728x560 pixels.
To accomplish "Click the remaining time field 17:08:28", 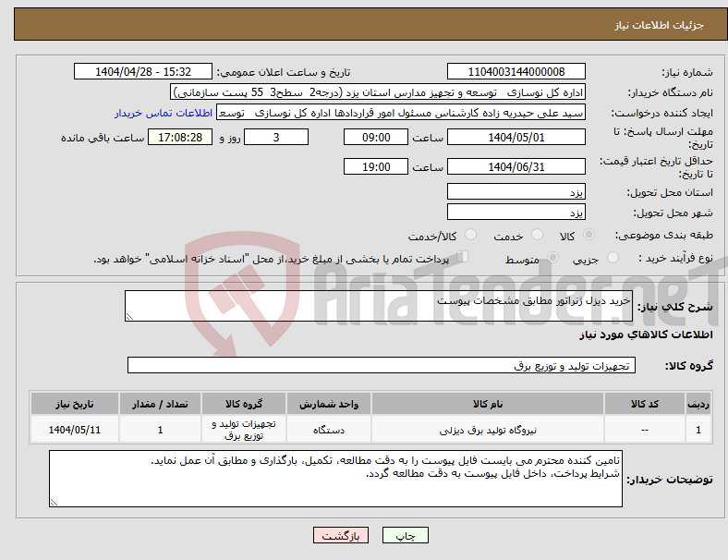I will point(180,137).
